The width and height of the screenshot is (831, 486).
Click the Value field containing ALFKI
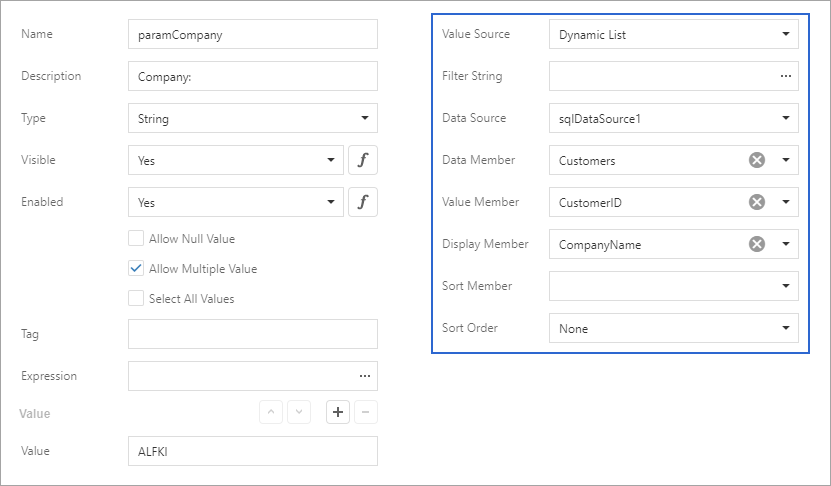(252, 451)
